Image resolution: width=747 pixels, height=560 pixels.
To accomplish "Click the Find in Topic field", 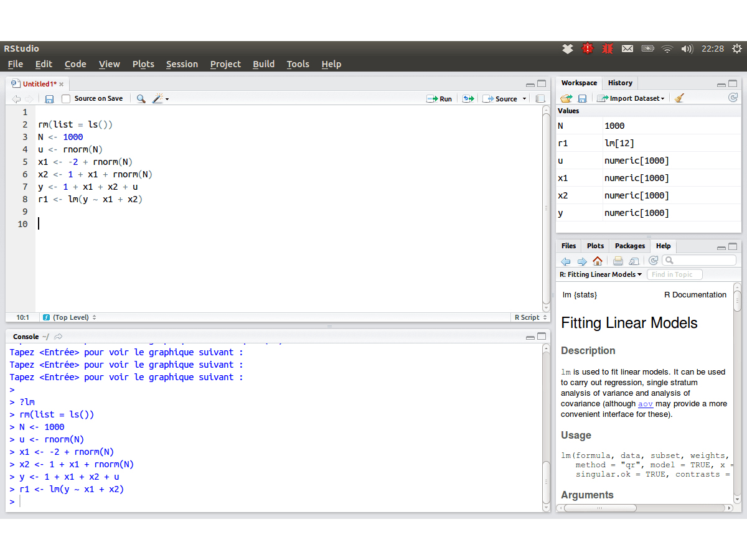I will pos(674,274).
